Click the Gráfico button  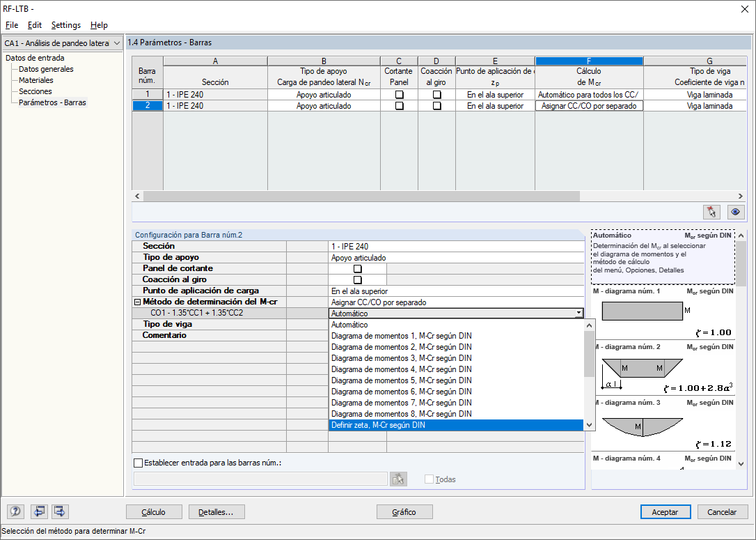tap(404, 512)
